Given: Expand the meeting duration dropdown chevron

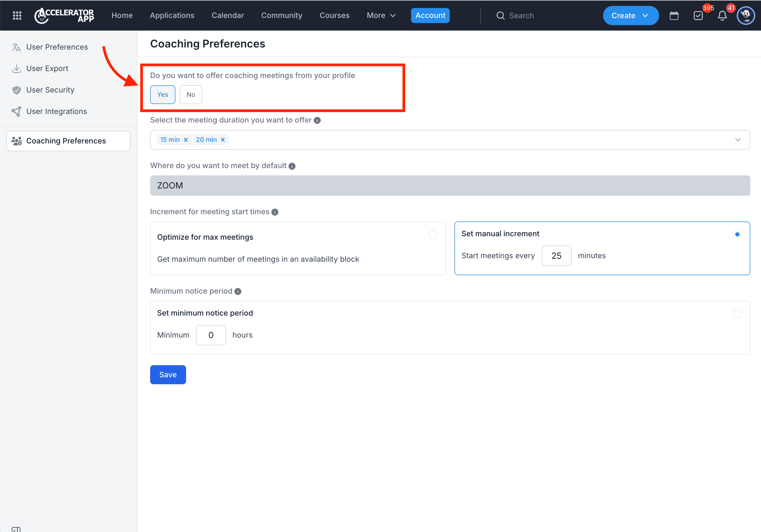Looking at the screenshot, I should pos(737,139).
